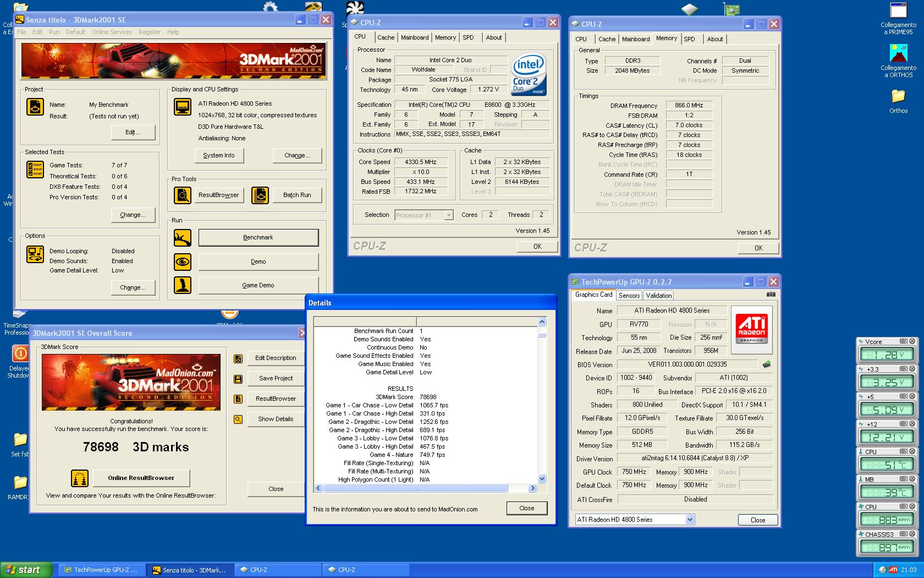
Task: Click the Project icon in 3DMark2001
Action: (x=35, y=107)
